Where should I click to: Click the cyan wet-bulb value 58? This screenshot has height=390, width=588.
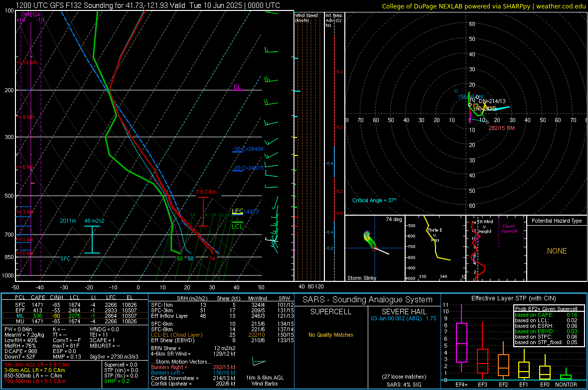[x=190, y=259]
